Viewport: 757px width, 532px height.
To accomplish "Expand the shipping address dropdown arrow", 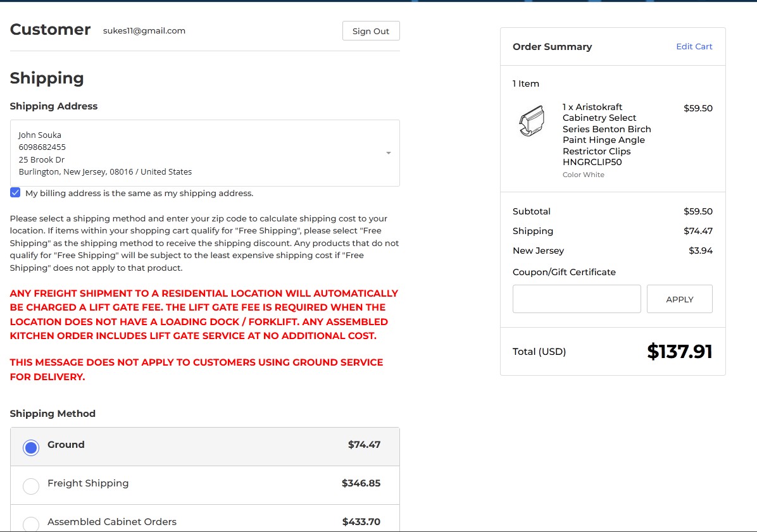I will tap(388, 153).
